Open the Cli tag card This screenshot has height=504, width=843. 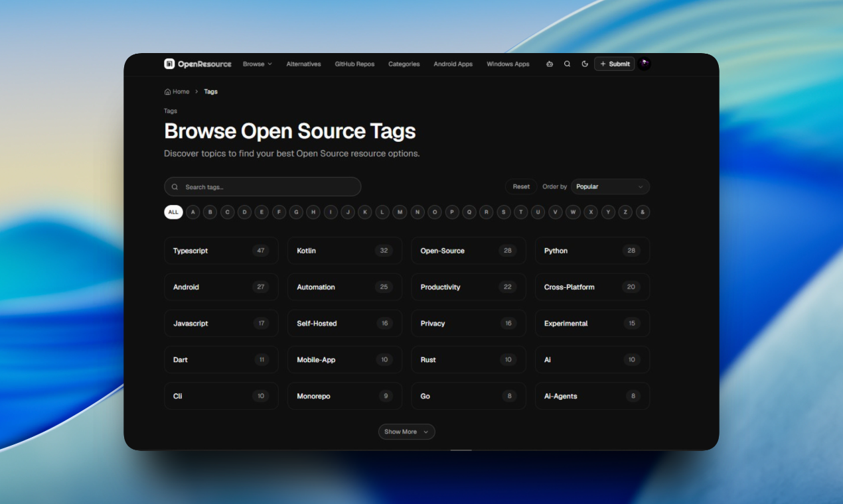(x=221, y=396)
